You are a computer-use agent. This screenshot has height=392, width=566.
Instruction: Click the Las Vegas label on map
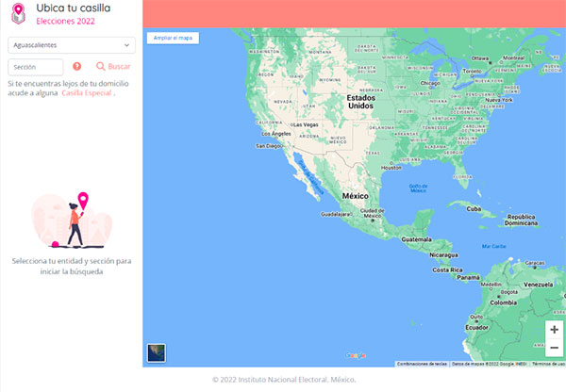point(306,125)
